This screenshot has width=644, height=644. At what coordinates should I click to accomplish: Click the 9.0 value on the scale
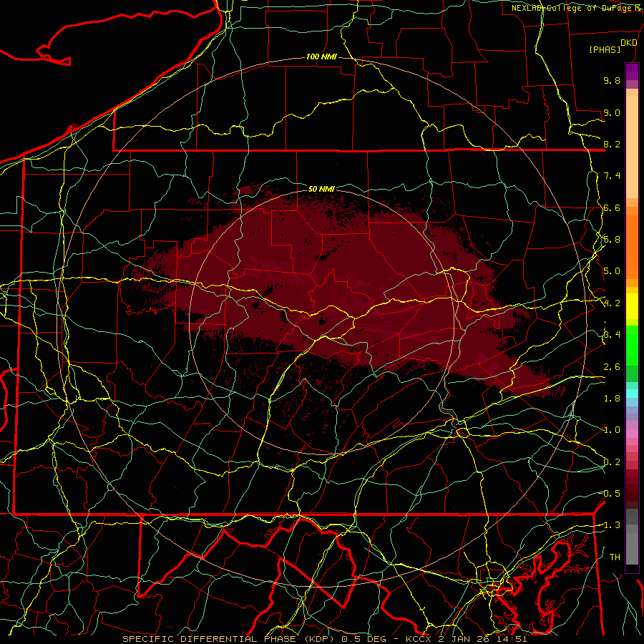[x=612, y=112]
